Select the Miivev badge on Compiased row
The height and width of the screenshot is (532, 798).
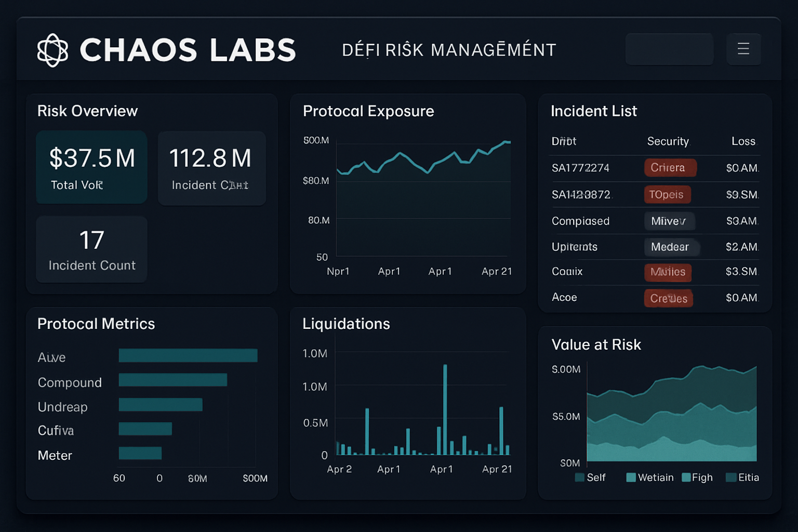pyautogui.click(x=669, y=221)
